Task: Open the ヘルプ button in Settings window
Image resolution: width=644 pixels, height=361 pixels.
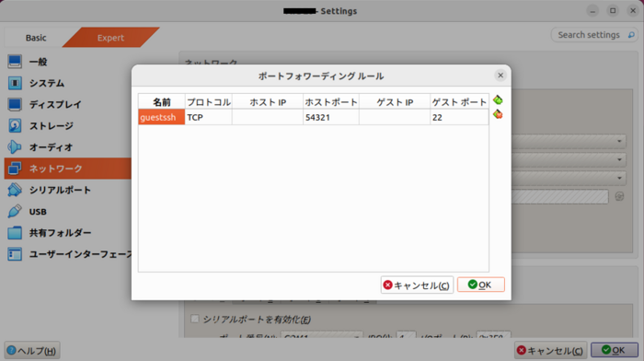Action: [32, 350]
